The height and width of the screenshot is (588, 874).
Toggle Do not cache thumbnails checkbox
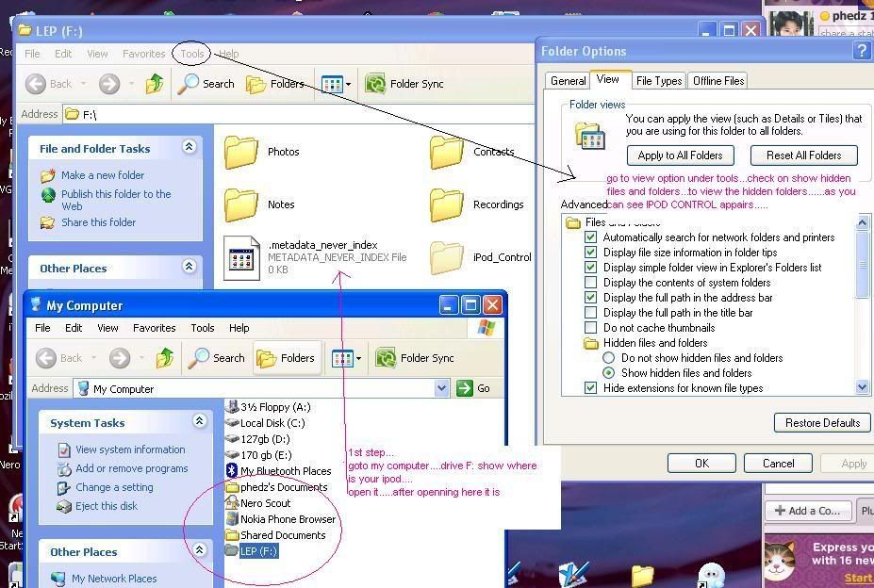591,328
